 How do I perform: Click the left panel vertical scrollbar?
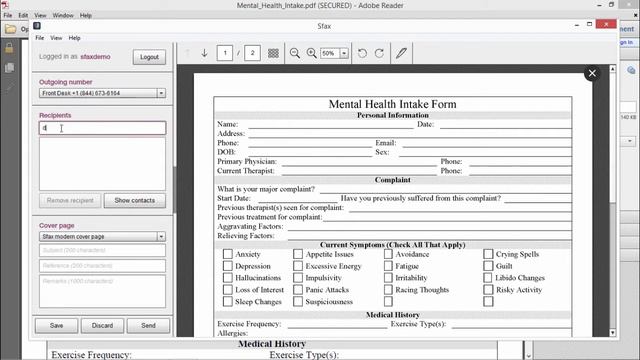(x=175, y=190)
